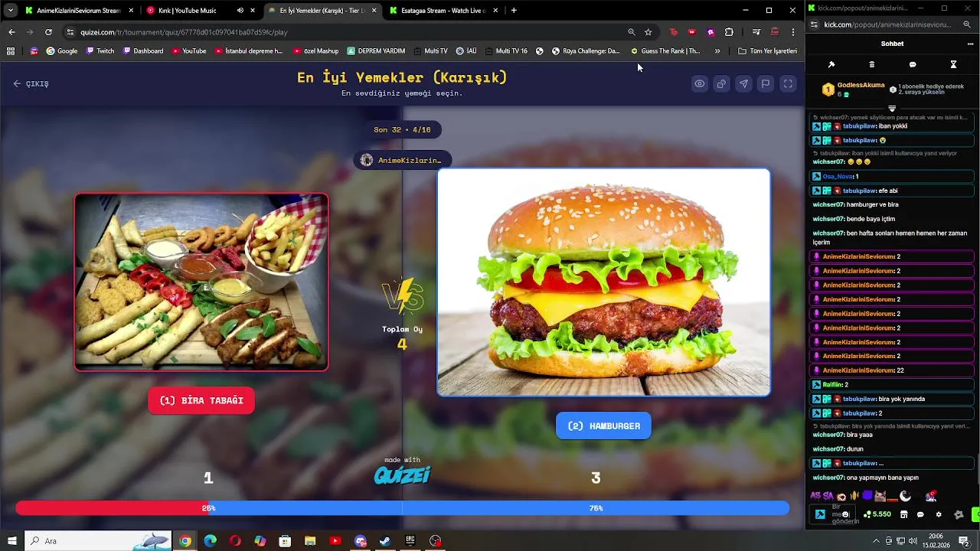Click the copy-link icon in quiz header
Viewport: 980px width, 551px height.
click(x=721, y=84)
